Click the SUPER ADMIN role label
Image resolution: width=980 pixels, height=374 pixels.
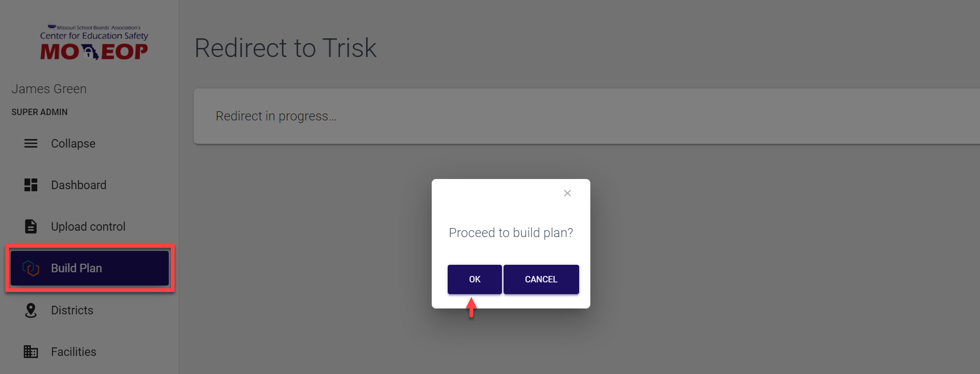click(x=39, y=112)
